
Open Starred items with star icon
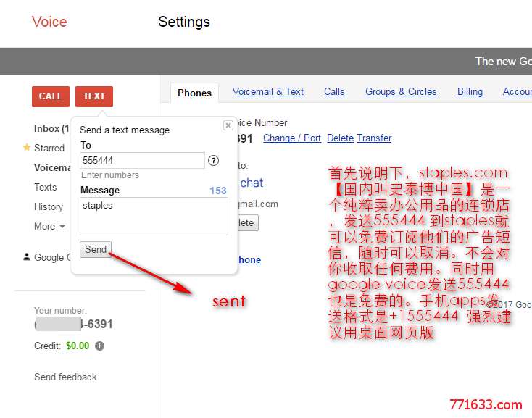[43, 148]
